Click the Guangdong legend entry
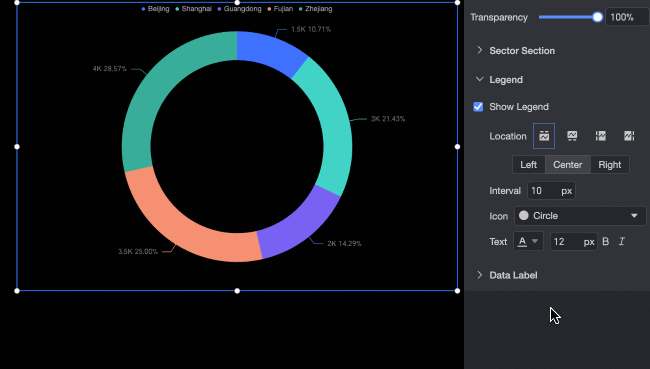Screen dimensions: 650x369 pyautogui.click(x=239, y=9)
